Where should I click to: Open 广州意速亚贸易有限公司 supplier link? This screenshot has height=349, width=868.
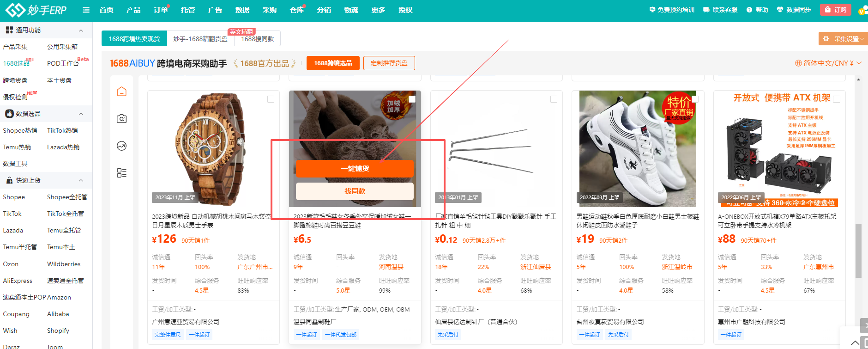click(186, 322)
